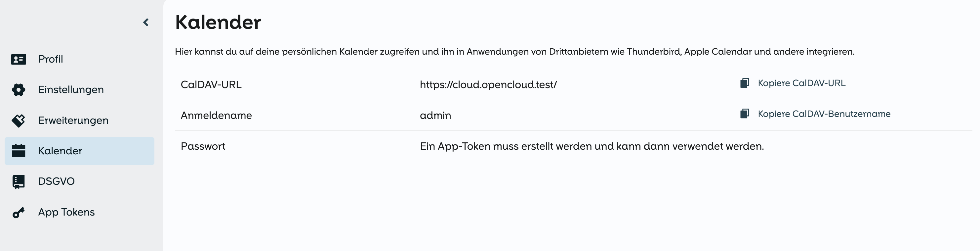The width and height of the screenshot is (980, 251).
Task: Open the Profil menu item
Action: [x=51, y=59]
